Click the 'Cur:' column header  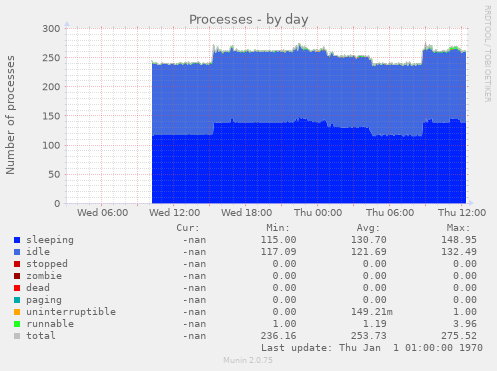188,228
